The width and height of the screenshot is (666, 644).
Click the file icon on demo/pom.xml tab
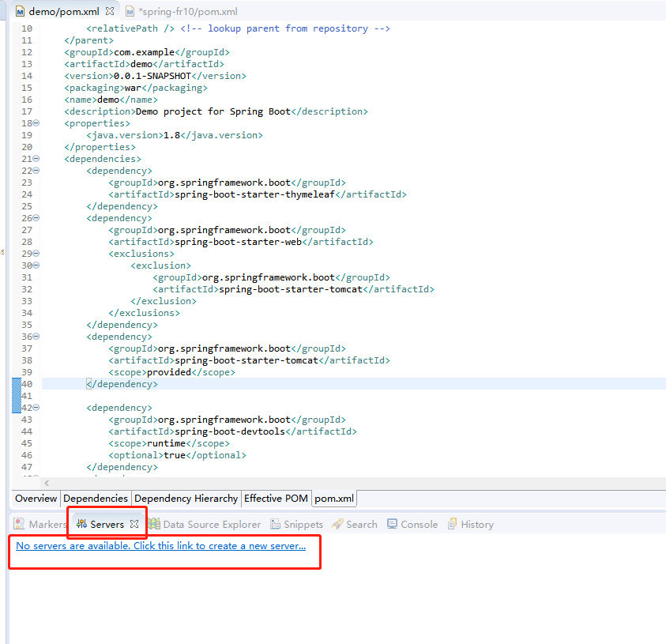19,11
